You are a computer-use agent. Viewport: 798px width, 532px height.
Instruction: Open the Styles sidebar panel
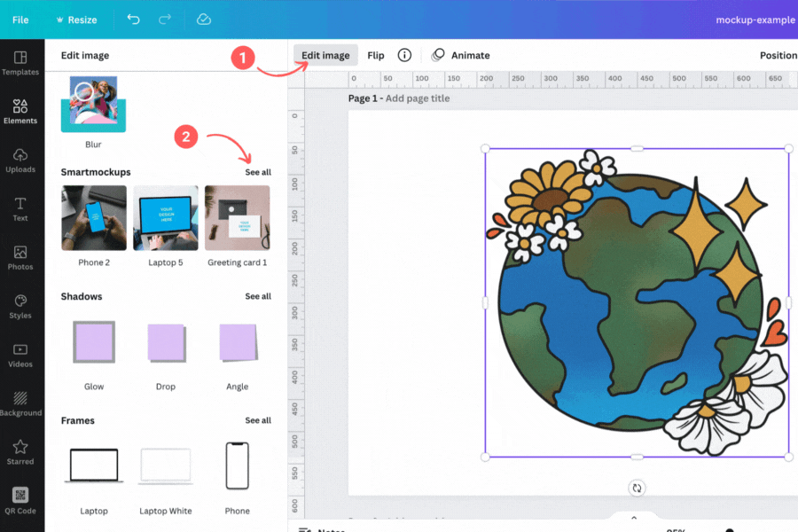click(x=20, y=307)
